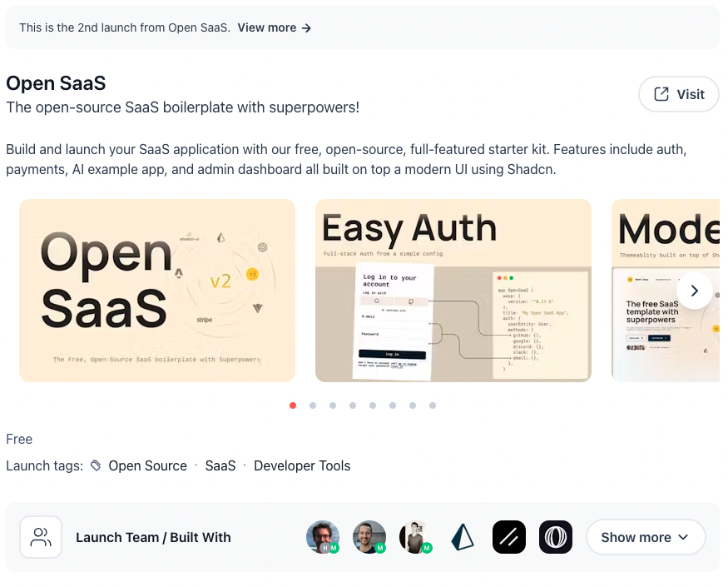Select the fourth carousel dot
728x587 pixels.
[353, 405]
